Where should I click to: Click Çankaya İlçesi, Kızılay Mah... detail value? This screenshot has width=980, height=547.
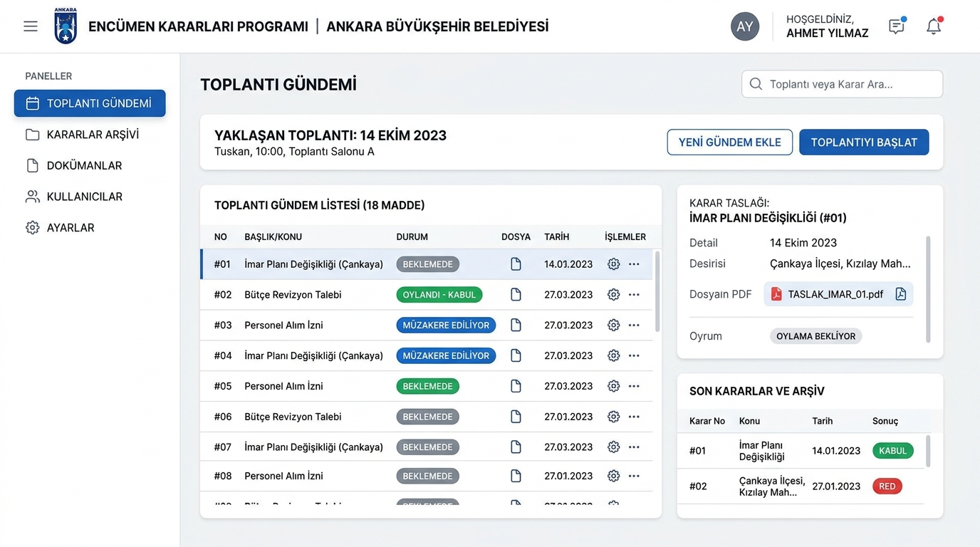pyautogui.click(x=840, y=264)
